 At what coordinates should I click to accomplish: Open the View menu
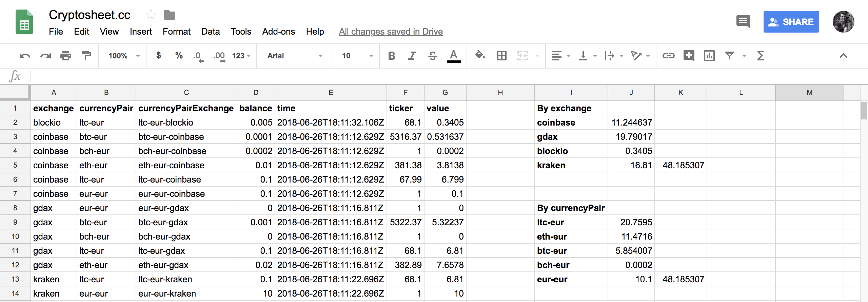pyautogui.click(x=109, y=32)
